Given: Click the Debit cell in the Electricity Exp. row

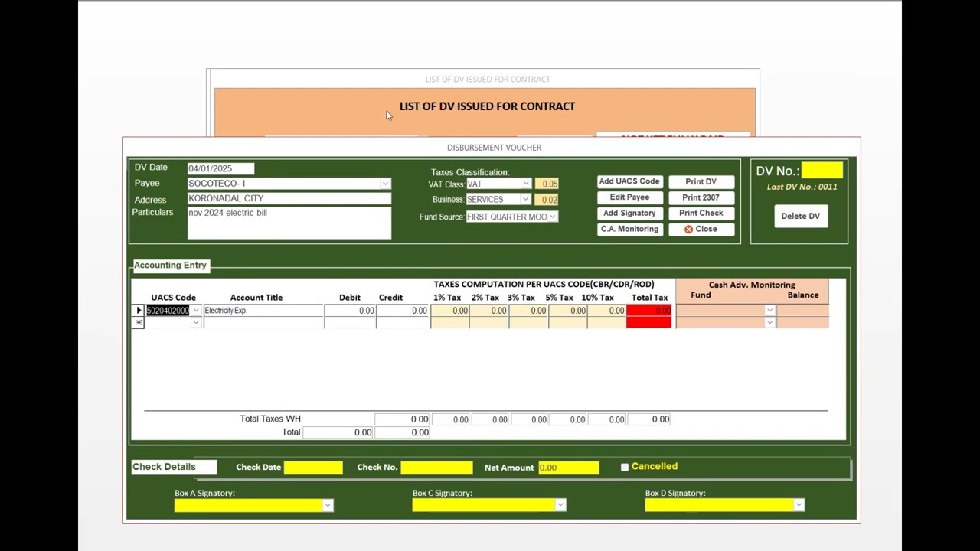Looking at the screenshot, I should tap(350, 311).
